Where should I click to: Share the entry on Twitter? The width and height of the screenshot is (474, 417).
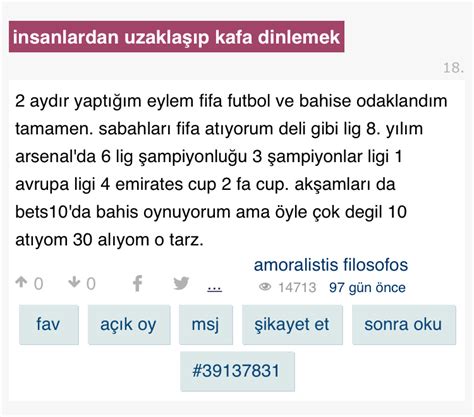[181, 283]
